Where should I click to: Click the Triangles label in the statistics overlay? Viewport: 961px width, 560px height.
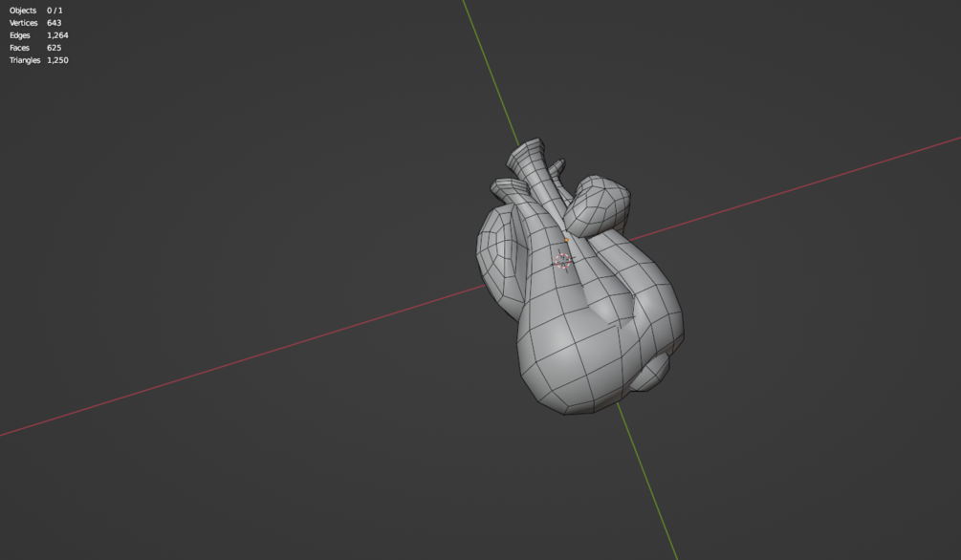tap(25, 60)
